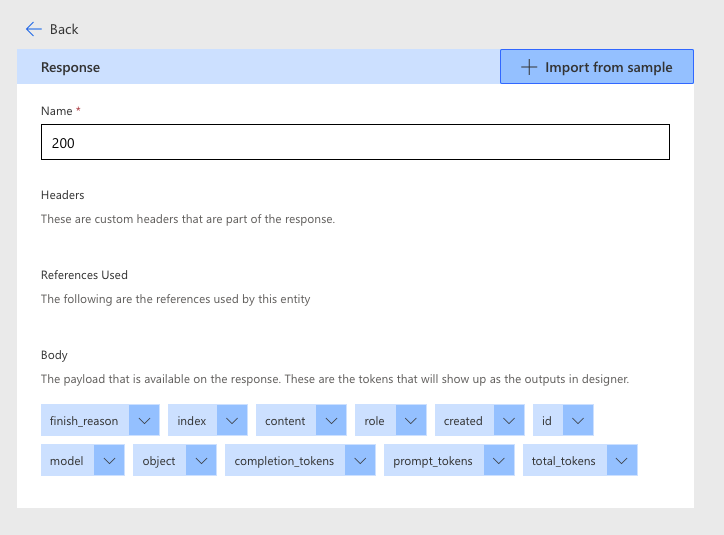
Task: Expand the index token chevron
Action: click(x=232, y=421)
